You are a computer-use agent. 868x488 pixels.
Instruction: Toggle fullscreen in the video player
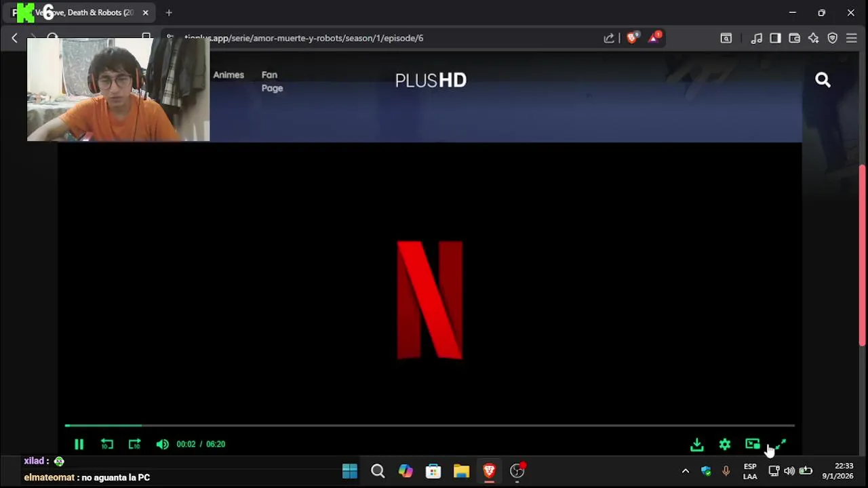[781, 444]
